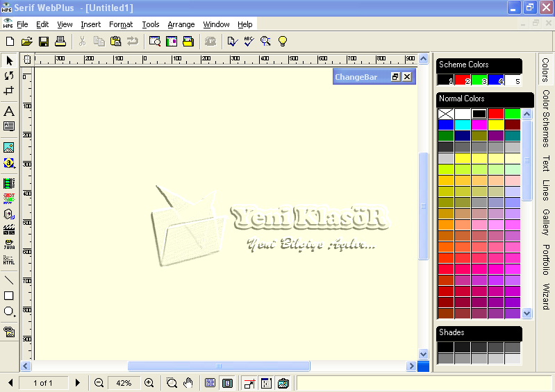Pick the red swatch in Normal Colors
Image resolution: width=555 pixels, height=392 pixels.
[495, 114]
